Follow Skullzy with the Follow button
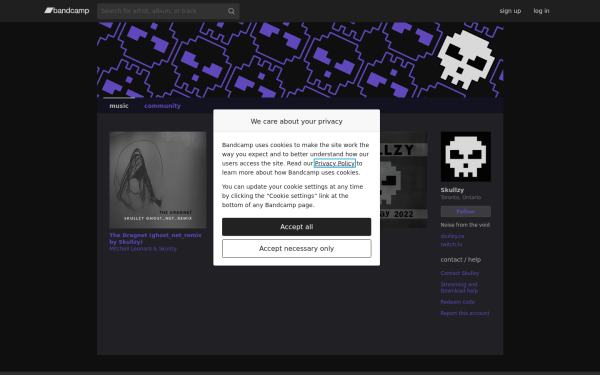 [x=465, y=211]
